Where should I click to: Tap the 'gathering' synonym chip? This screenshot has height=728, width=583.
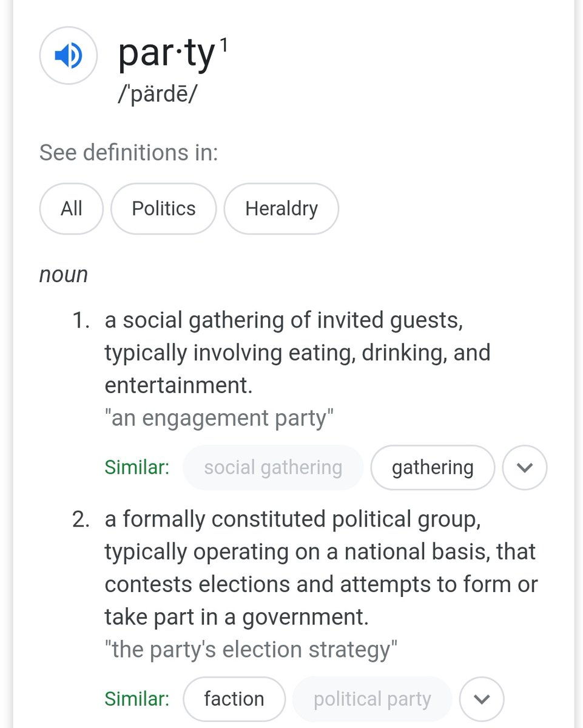433,468
